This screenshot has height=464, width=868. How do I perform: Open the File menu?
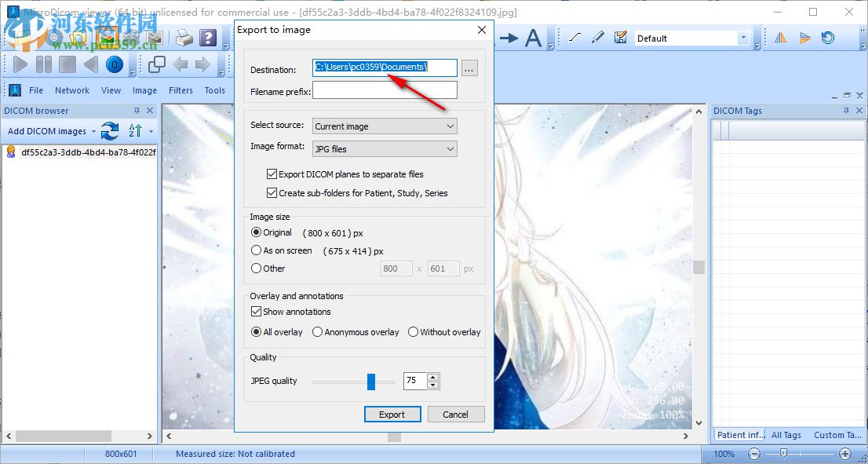pos(36,90)
